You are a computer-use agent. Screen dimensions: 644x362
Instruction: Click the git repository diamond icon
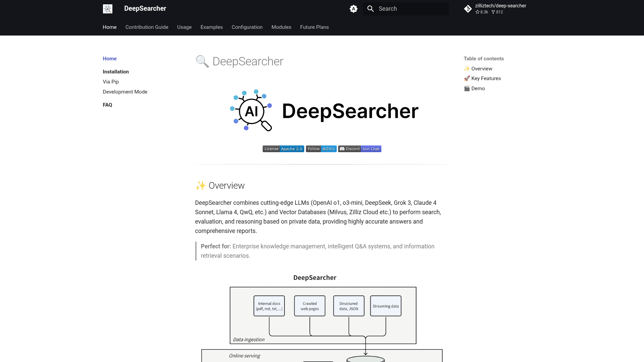[x=468, y=9]
